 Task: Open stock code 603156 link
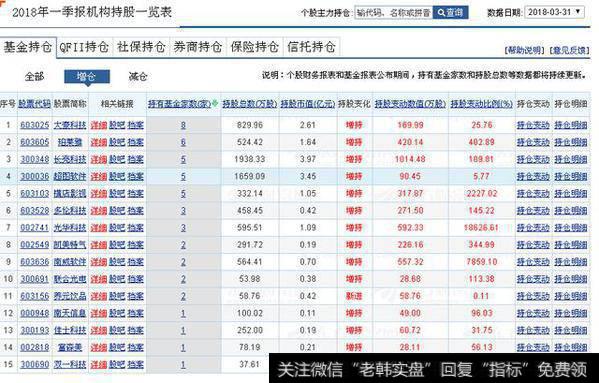(34, 296)
